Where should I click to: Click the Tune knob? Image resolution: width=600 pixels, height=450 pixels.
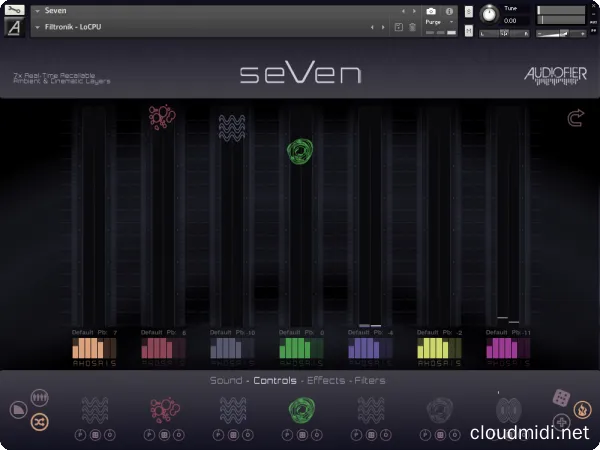pyautogui.click(x=489, y=15)
